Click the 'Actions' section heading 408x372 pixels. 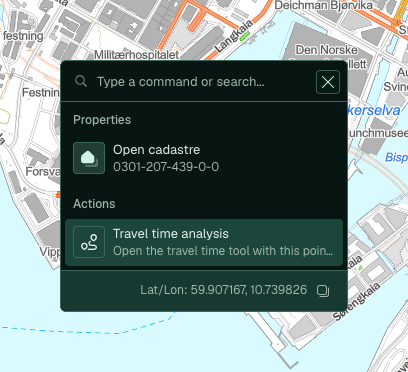94,204
